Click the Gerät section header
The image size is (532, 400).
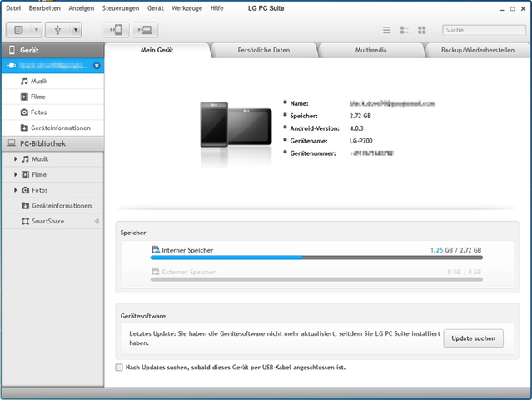pyautogui.click(x=53, y=50)
